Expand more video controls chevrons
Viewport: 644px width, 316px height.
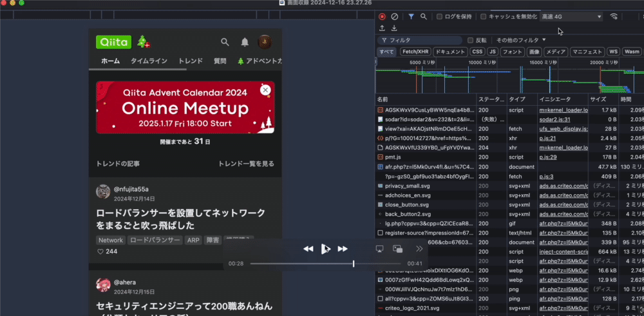pos(419,248)
